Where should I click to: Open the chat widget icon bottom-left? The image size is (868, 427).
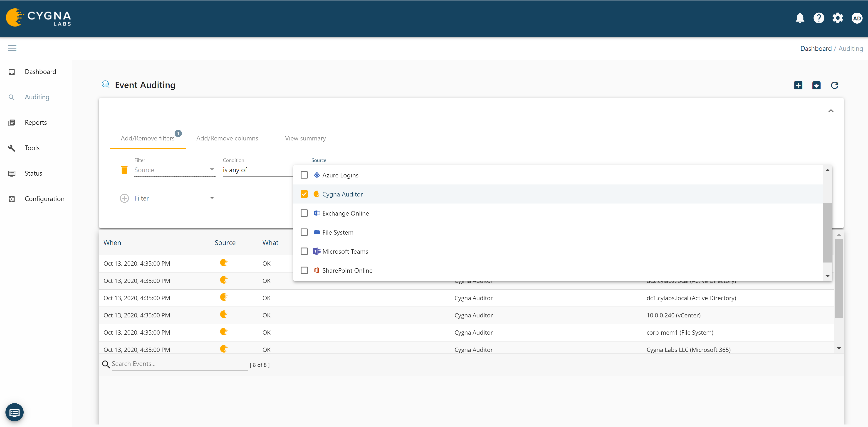tap(15, 412)
